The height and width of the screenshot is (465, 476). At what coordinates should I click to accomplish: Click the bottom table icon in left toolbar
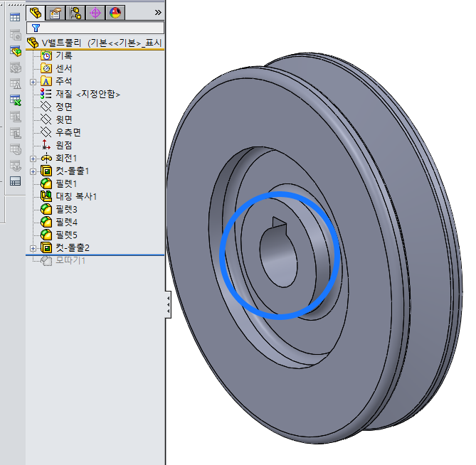click(x=15, y=181)
